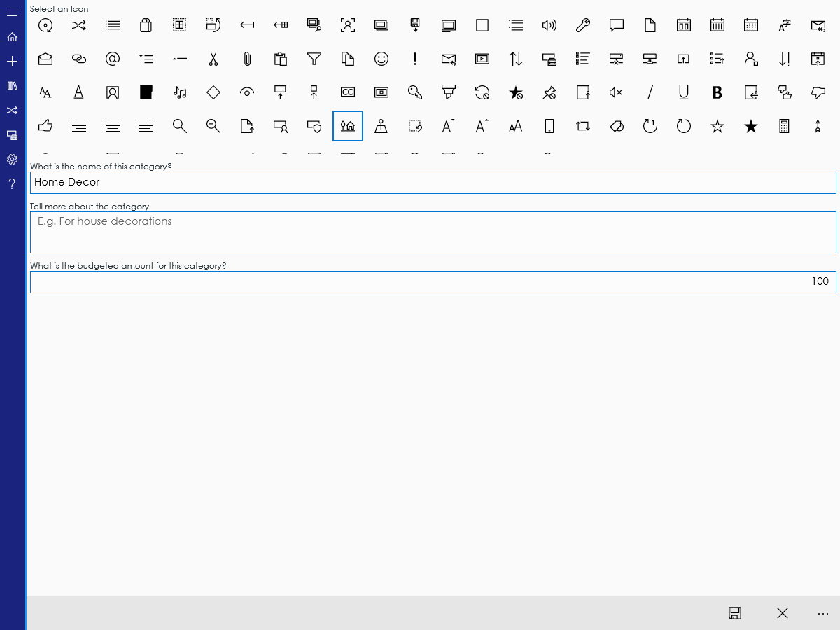Select the up-down sort arrows icon

click(516, 59)
